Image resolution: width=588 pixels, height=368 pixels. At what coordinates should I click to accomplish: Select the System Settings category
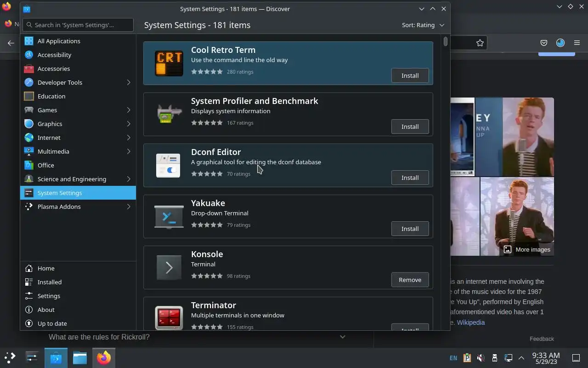coord(78,193)
